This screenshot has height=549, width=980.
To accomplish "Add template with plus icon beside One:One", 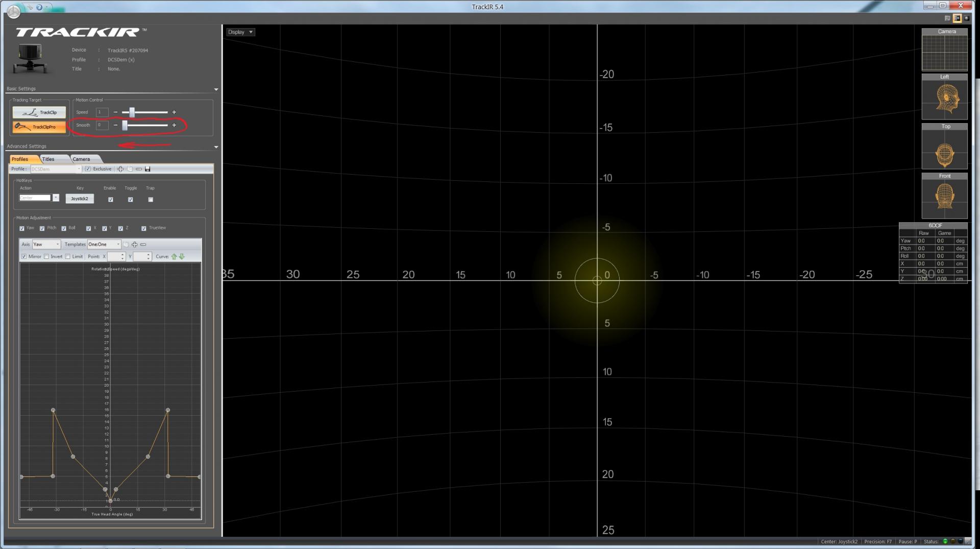I will coord(135,245).
